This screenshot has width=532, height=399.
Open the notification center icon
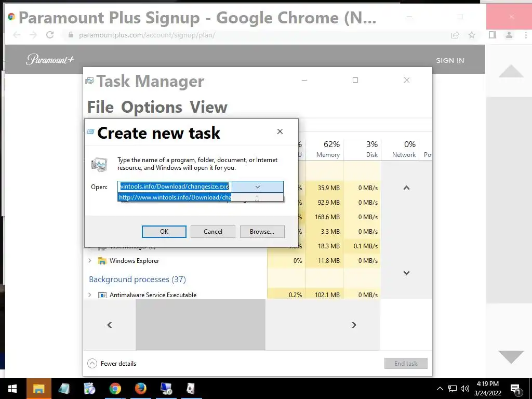[516, 390]
